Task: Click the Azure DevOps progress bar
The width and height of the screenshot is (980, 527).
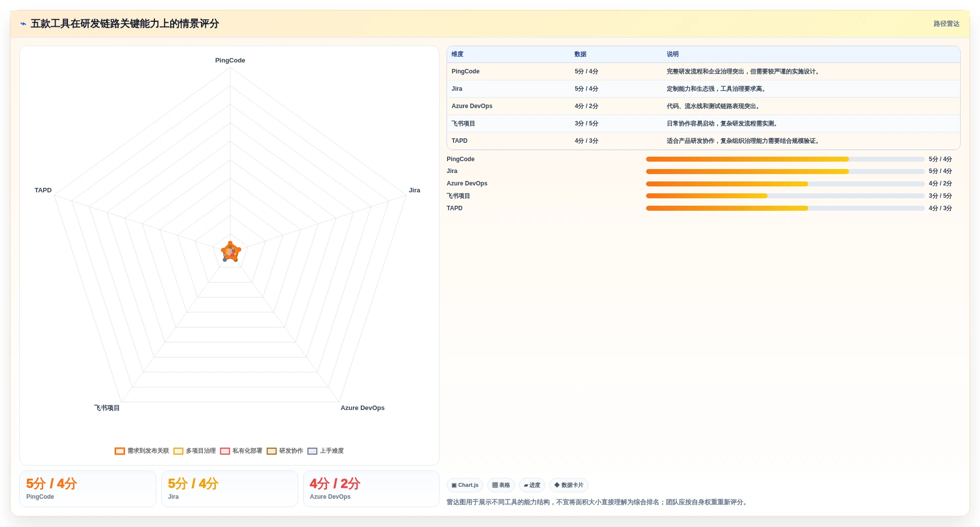Action: click(785, 184)
